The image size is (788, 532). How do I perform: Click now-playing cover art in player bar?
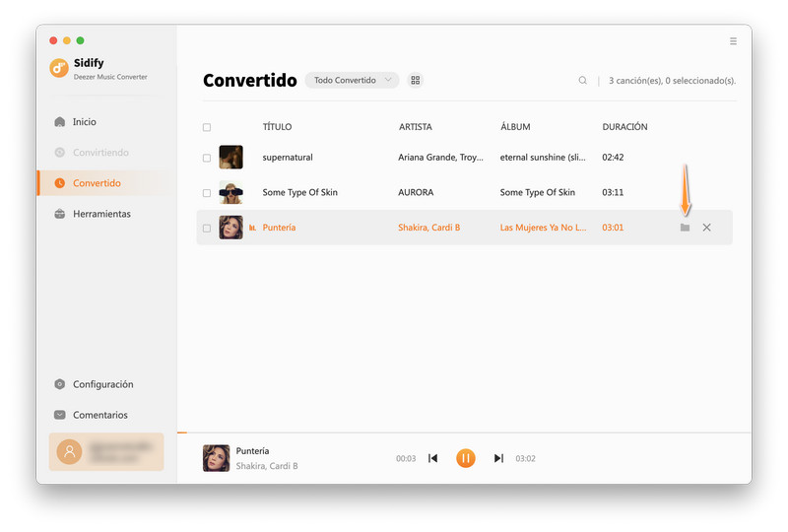[216, 458]
